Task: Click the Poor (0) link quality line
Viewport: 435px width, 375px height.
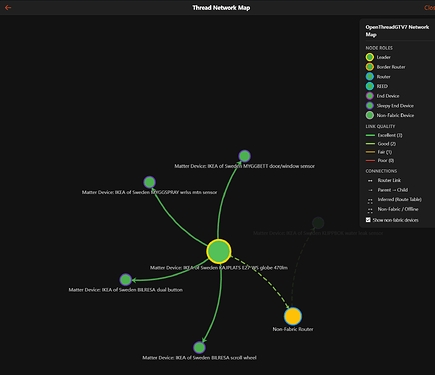Action: 370,161
